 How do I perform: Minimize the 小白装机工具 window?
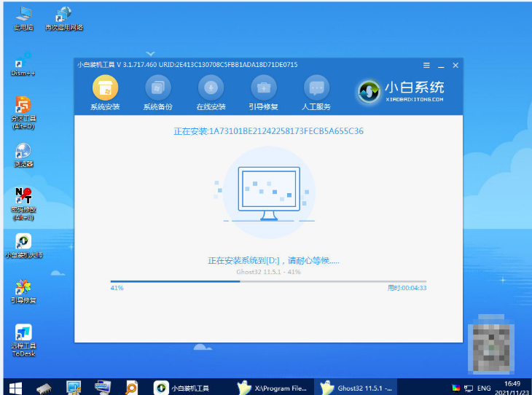tap(441, 66)
